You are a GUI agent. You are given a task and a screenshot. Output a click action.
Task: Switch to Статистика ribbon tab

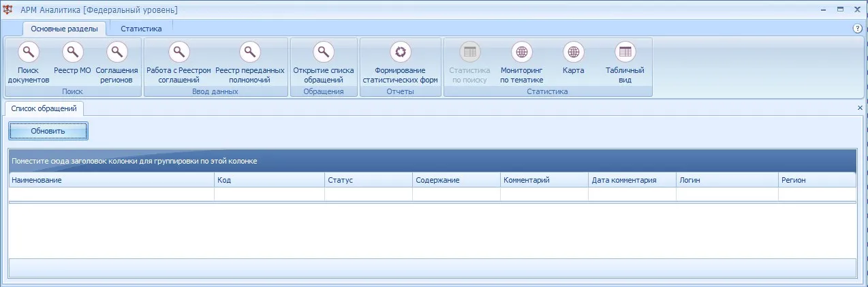(x=141, y=29)
